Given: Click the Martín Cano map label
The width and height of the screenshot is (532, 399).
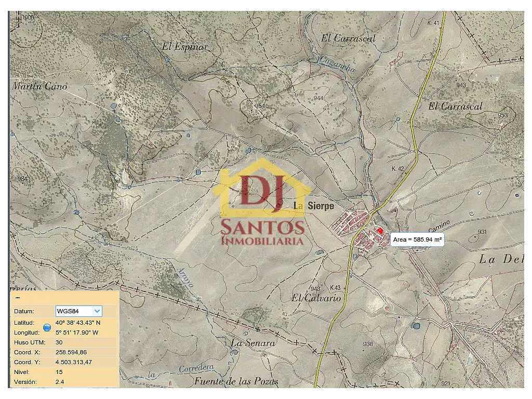Looking at the screenshot, I should coord(39,86).
